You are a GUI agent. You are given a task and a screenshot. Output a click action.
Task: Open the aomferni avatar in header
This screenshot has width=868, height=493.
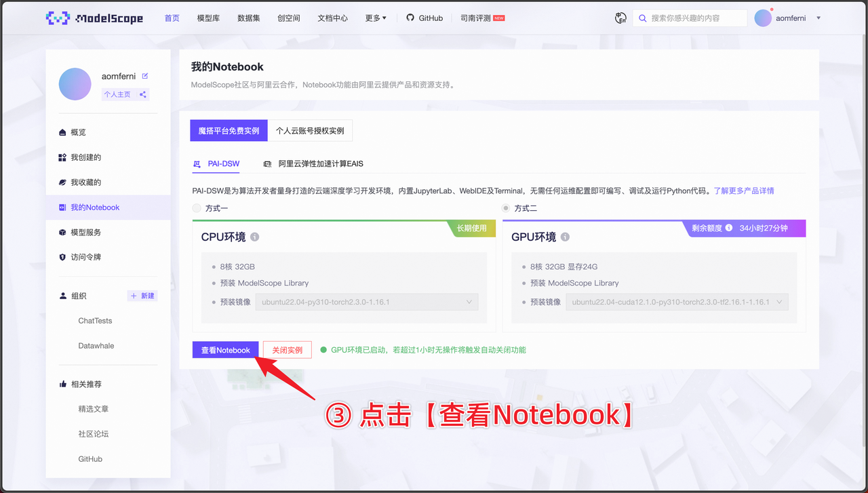click(x=763, y=18)
